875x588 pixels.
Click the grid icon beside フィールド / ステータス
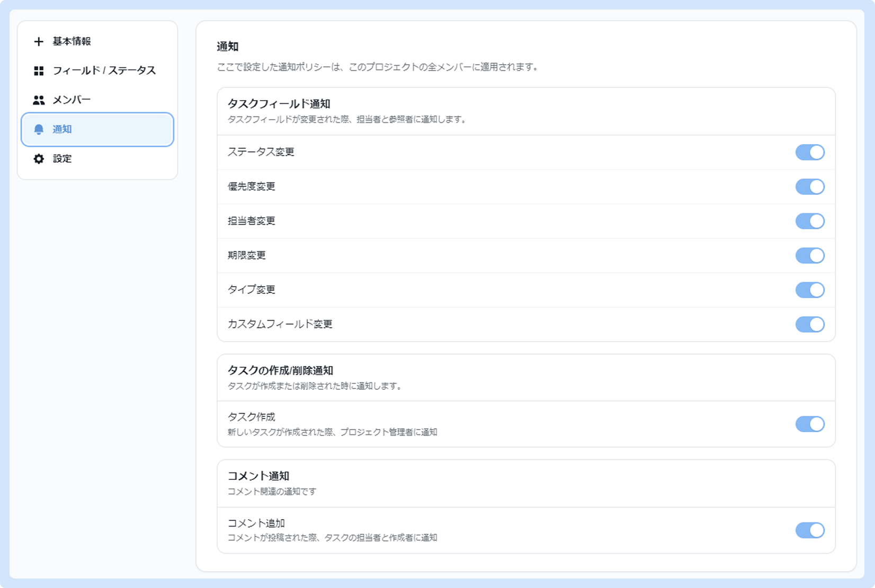[x=39, y=70]
